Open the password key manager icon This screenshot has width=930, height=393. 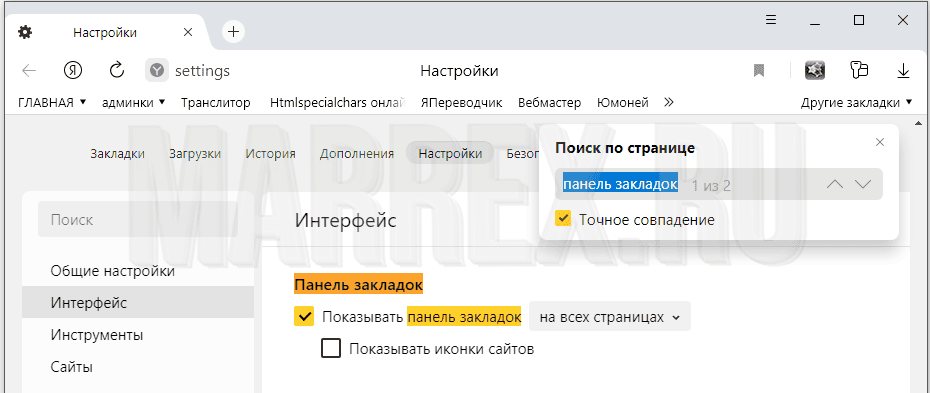(859, 71)
